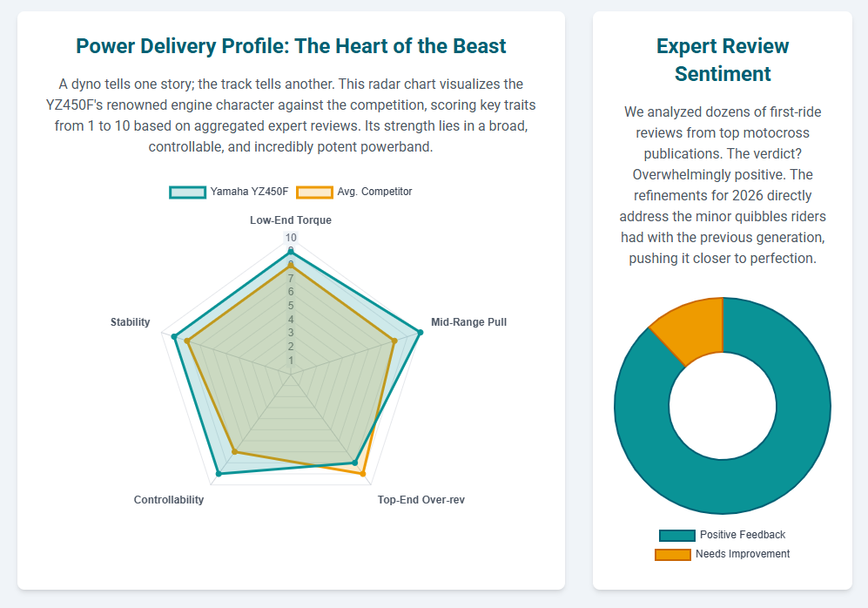The width and height of the screenshot is (868, 608).
Task: Click the orange Top-End Over-rev data point
Action: tap(363, 474)
